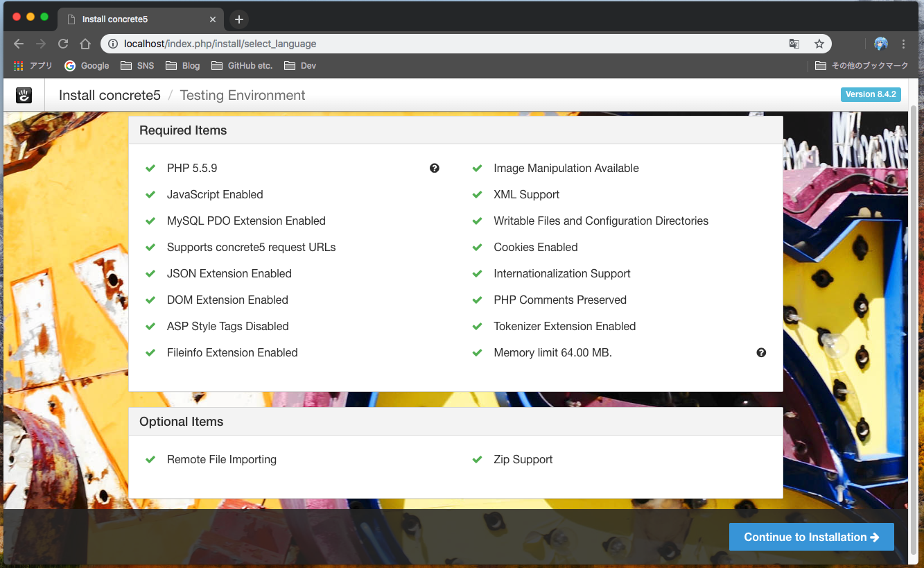The width and height of the screenshot is (924, 568).
Task: Click the browser forward arrow
Action: [x=41, y=44]
